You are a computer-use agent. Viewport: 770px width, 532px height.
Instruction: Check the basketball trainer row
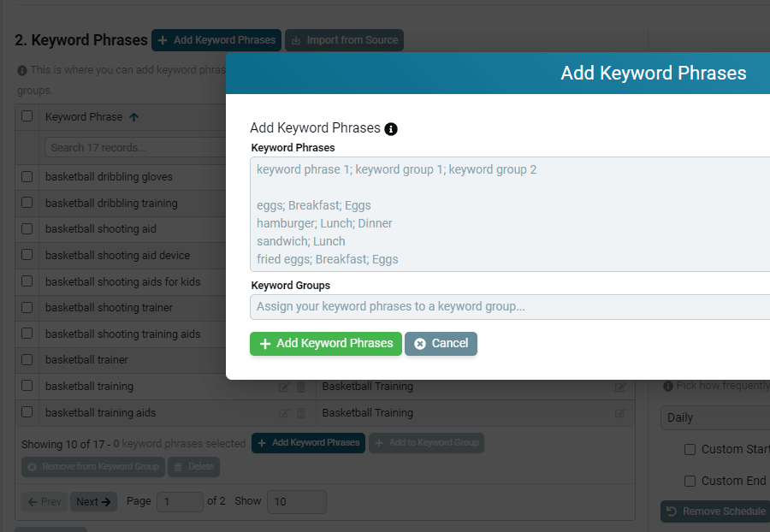[x=27, y=360]
